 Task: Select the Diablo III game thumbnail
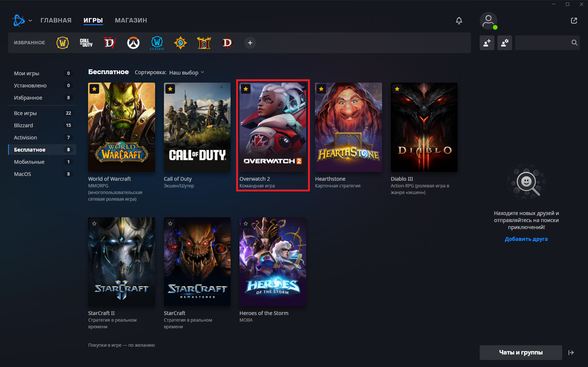pyautogui.click(x=424, y=127)
